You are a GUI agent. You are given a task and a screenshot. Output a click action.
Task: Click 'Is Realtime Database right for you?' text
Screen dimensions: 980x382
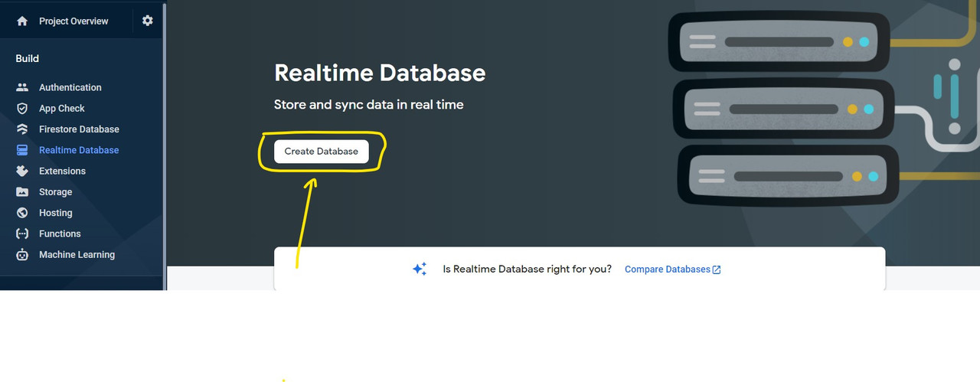click(528, 269)
